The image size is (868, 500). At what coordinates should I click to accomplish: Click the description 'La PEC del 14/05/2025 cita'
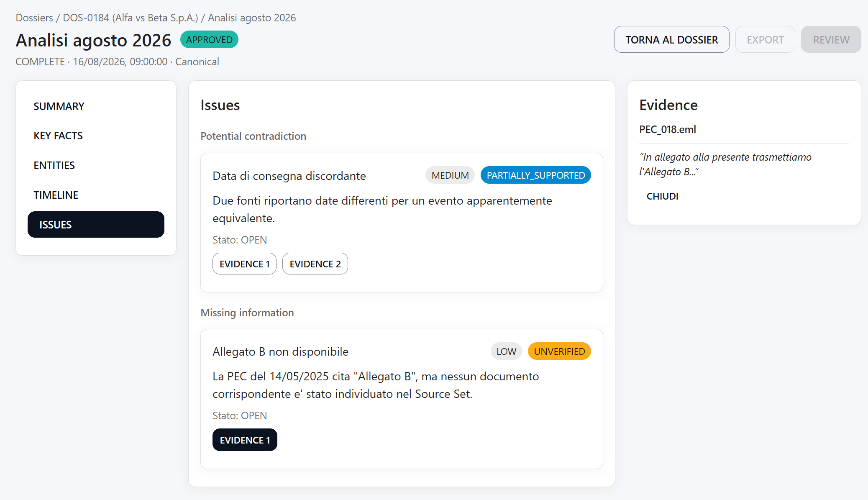[x=376, y=385]
